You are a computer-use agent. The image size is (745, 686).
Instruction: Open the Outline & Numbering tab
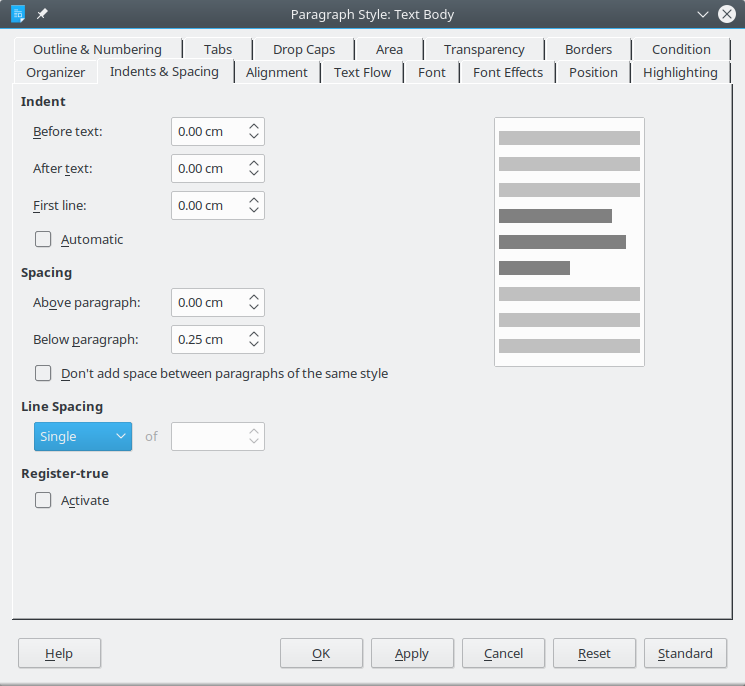[x=97, y=49]
